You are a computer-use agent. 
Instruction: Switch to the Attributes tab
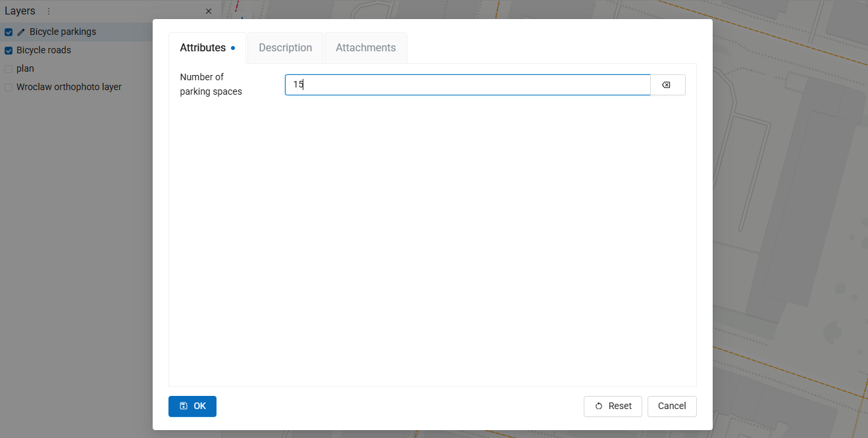coord(203,48)
